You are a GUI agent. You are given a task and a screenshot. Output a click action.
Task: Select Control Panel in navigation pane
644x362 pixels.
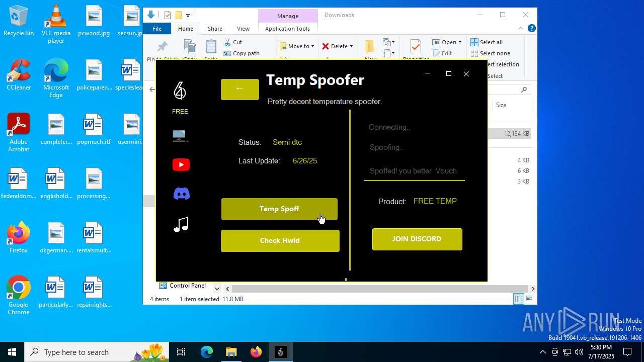183,286
